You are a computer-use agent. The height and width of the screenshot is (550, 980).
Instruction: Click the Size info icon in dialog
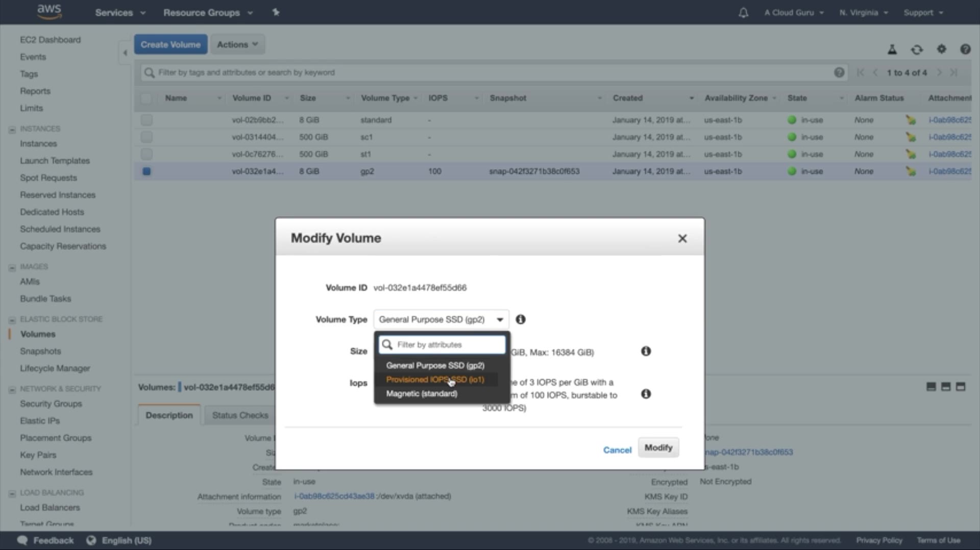point(646,351)
